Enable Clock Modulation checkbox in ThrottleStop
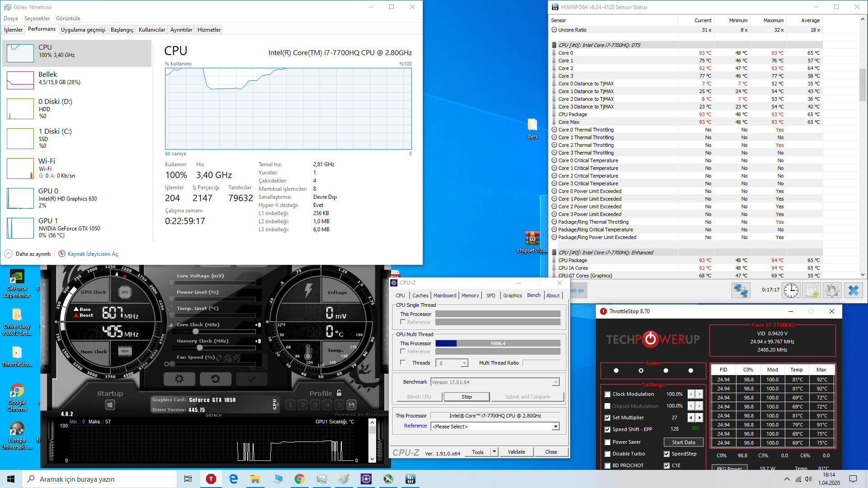The height and width of the screenshot is (488, 868). pos(608,394)
